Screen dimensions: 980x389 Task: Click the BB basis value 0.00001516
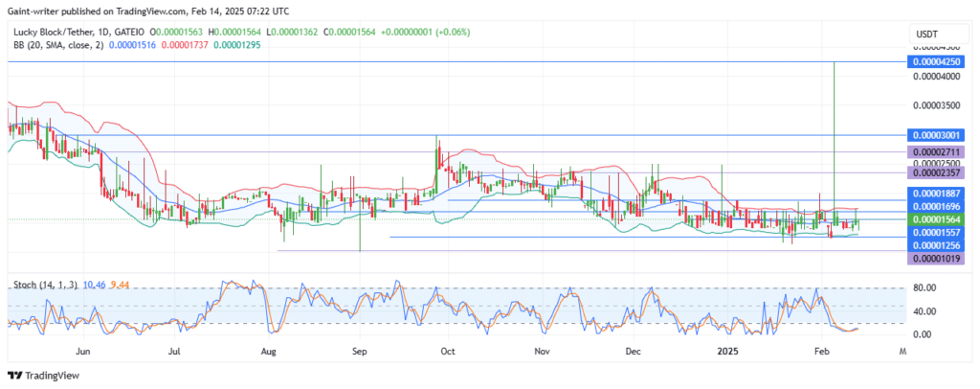(132, 45)
